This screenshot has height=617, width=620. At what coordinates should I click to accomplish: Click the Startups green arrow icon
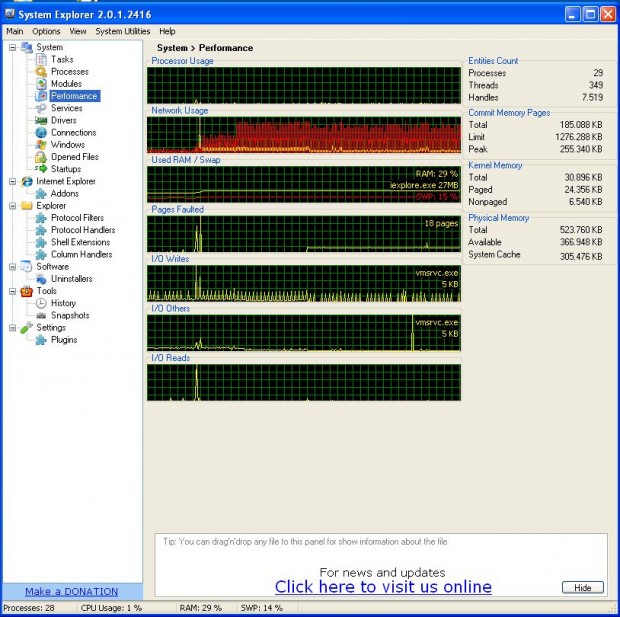tap(41, 169)
